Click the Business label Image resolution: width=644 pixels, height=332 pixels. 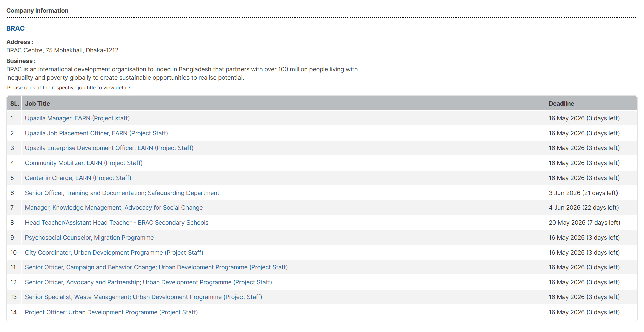21,61
